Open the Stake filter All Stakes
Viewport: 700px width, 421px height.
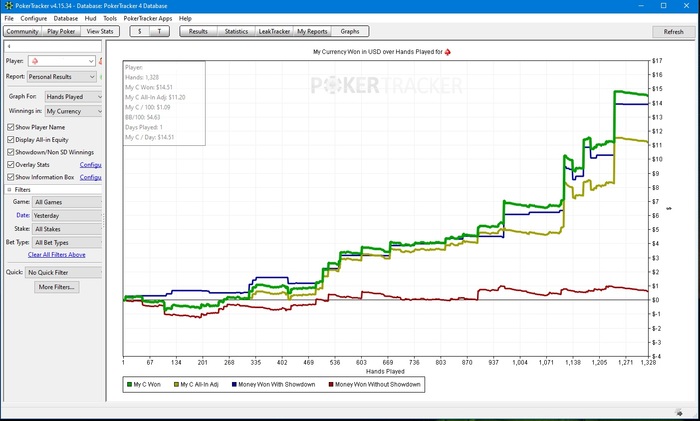(67, 229)
